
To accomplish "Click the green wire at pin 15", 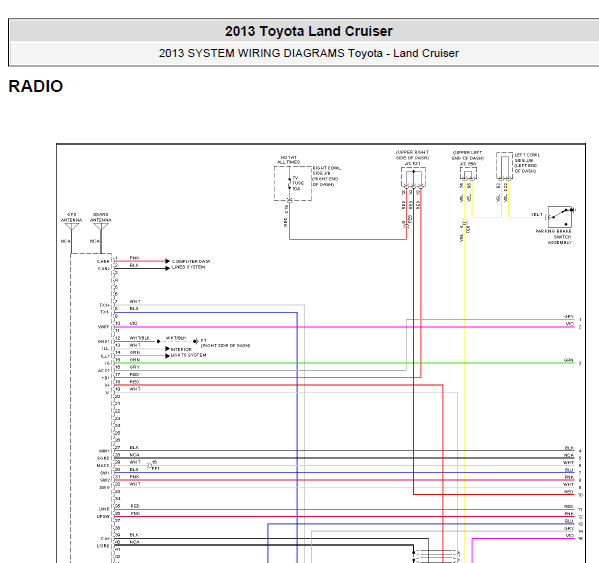I will (344, 363).
